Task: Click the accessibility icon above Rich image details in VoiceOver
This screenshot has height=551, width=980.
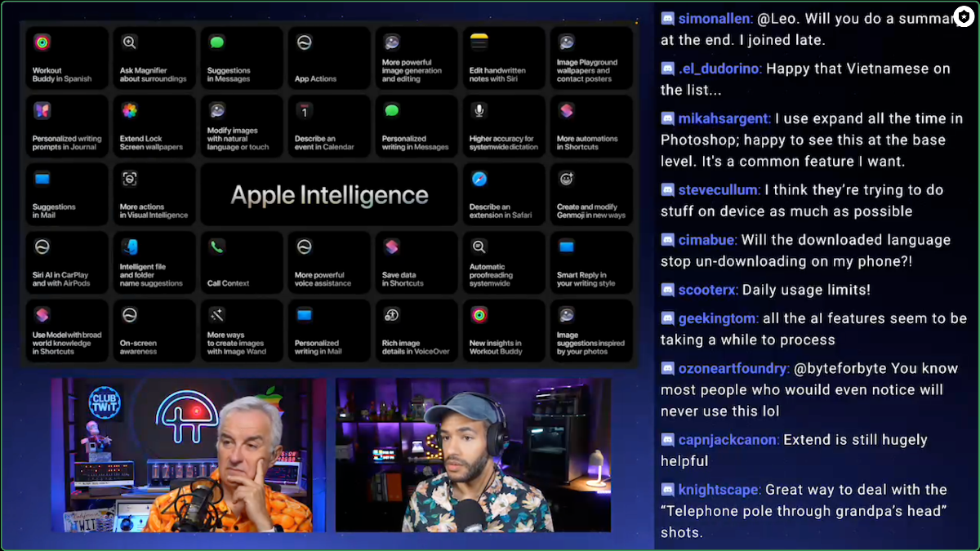Action: [391, 314]
